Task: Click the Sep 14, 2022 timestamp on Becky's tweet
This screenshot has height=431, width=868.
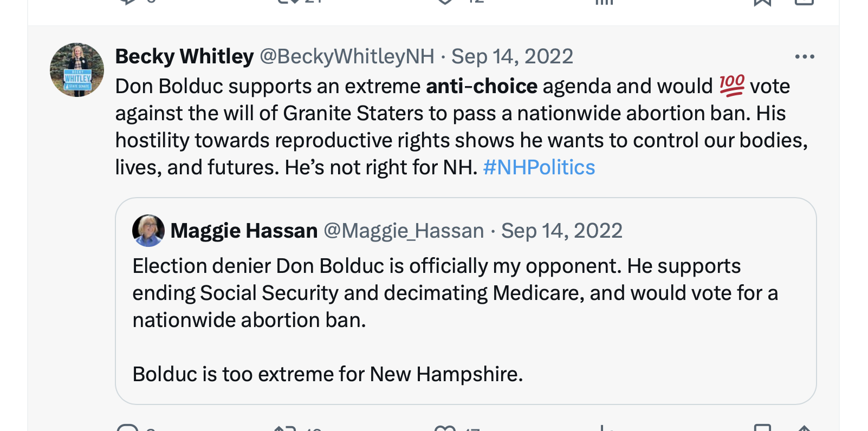Action: (x=512, y=56)
